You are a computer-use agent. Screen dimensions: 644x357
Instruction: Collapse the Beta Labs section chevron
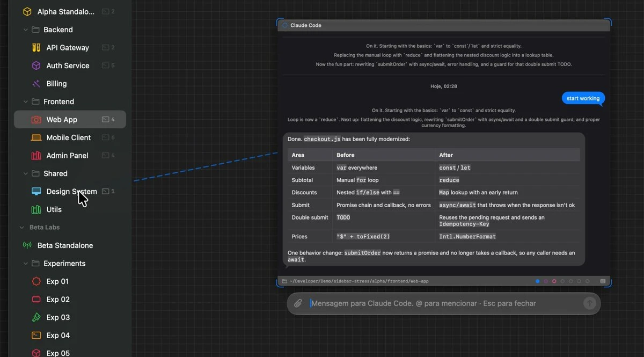[x=22, y=228]
